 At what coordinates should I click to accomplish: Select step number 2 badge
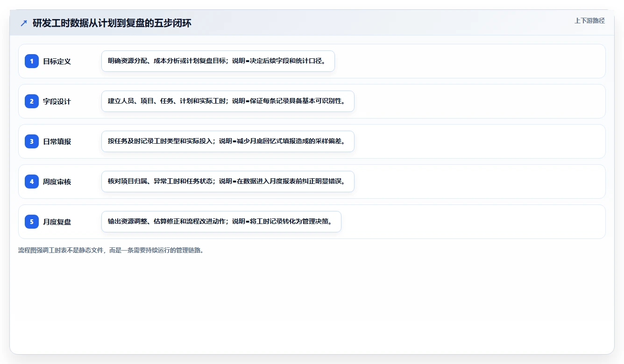(x=32, y=101)
